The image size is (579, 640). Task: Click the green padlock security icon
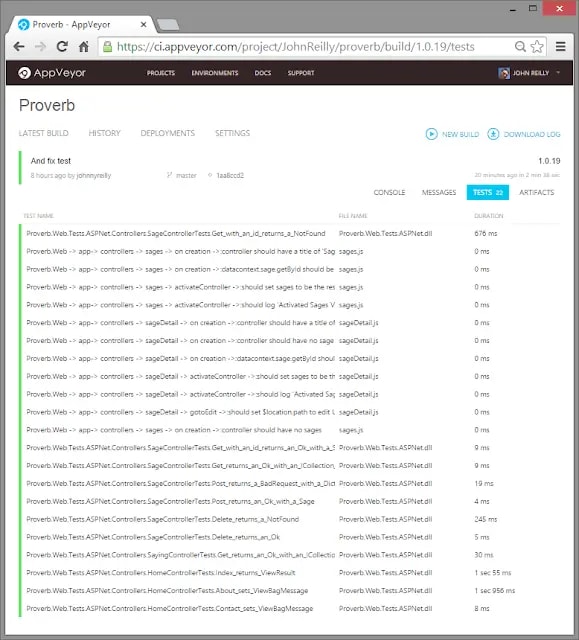click(x=107, y=47)
